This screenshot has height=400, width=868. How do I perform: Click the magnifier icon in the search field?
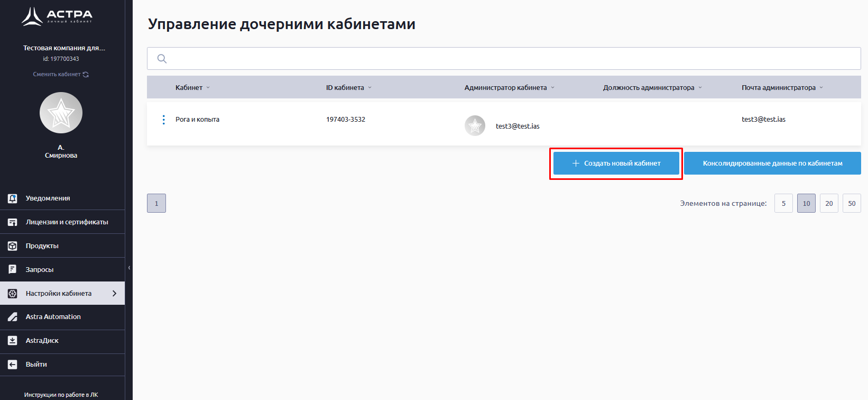(x=162, y=59)
